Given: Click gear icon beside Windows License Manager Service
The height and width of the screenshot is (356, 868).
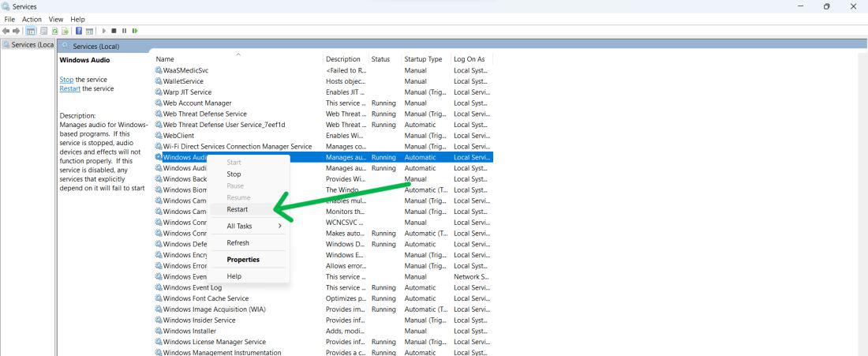Looking at the screenshot, I should coord(159,342).
